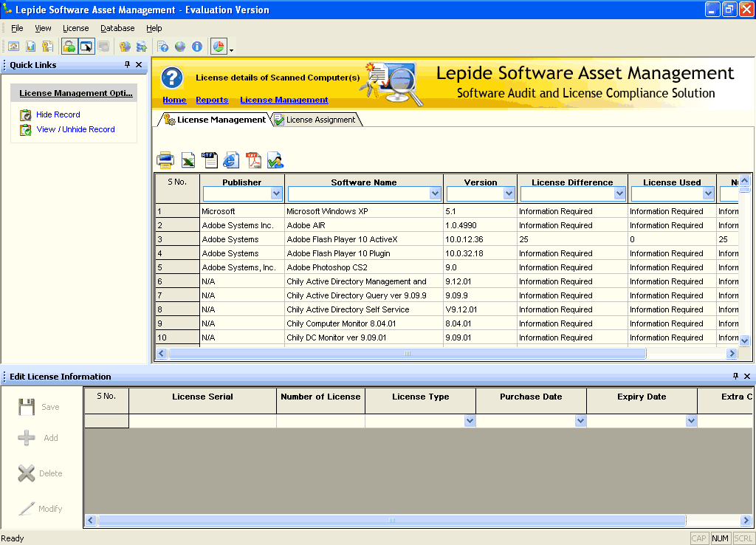
Task: Open the Version filter dropdown
Action: [x=509, y=194]
